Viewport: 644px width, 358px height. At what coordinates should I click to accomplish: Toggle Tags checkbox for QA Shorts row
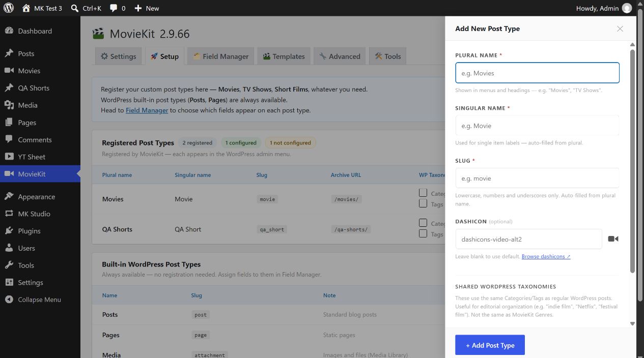pyautogui.click(x=423, y=233)
